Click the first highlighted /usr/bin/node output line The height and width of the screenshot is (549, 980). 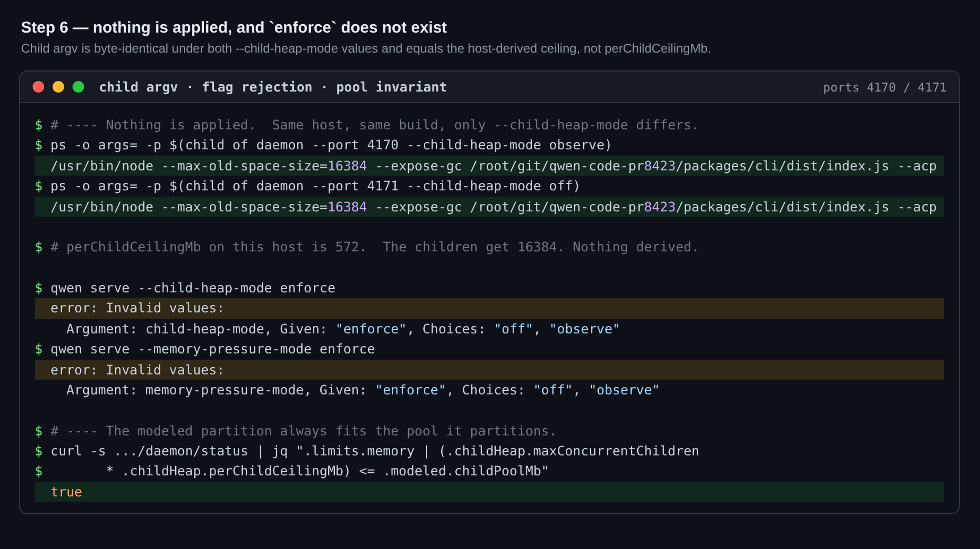click(489, 166)
